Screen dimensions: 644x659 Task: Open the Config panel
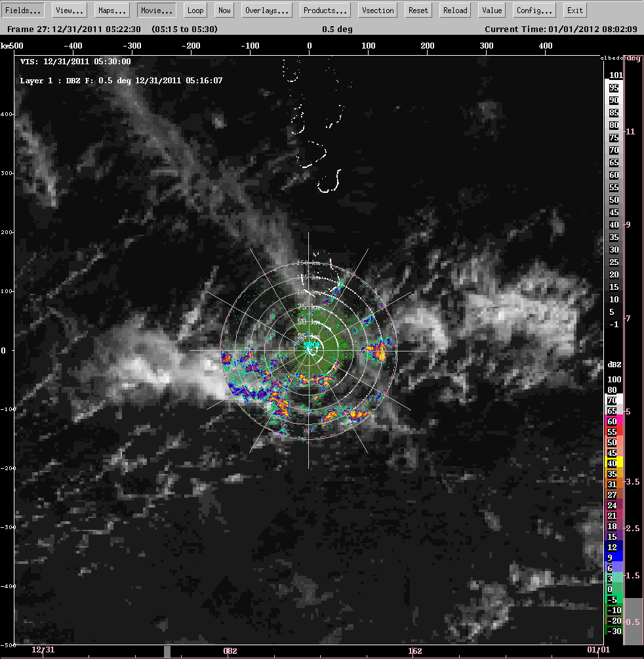[534, 10]
